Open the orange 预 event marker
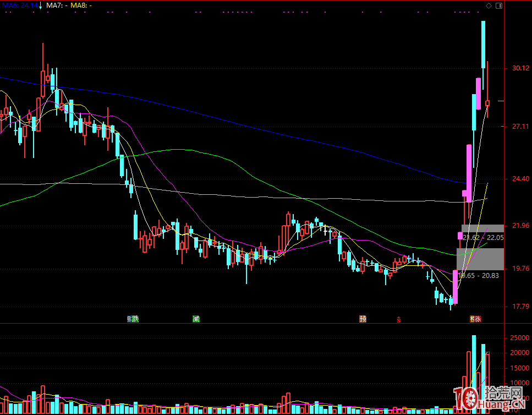Viewport: 532px width, 415px height. coord(363,319)
